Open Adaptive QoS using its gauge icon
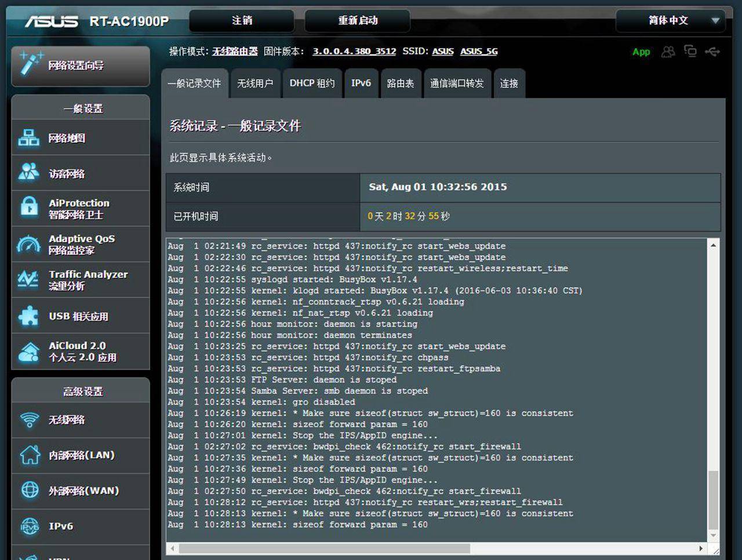Viewport: 742px width, 560px height. [30, 244]
